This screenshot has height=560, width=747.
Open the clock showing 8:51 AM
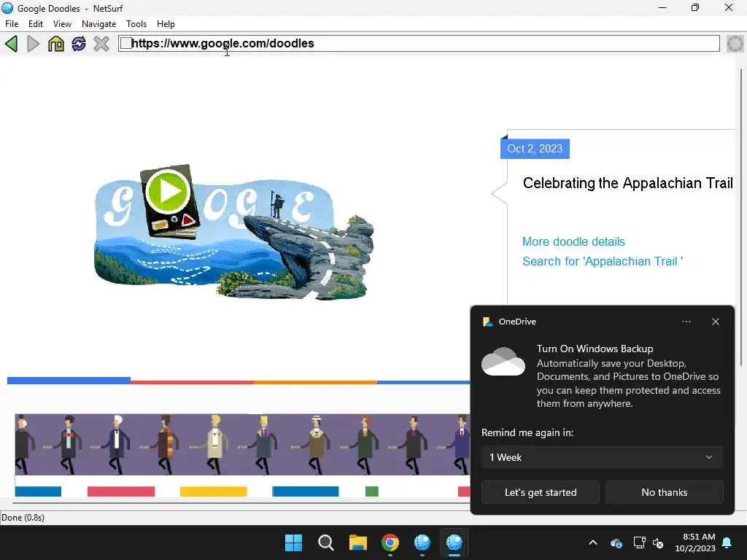pos(695,542)
